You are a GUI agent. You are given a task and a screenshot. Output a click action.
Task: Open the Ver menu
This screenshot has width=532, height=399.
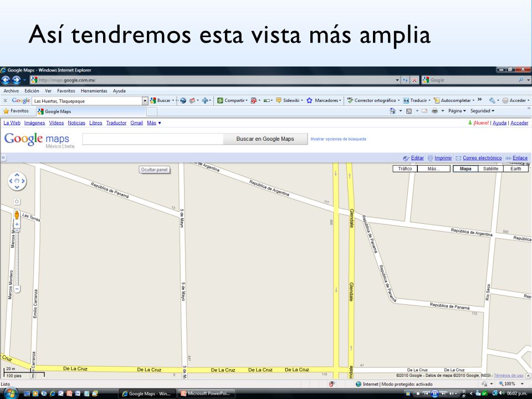pyautogui.click(x=48, y=91)
